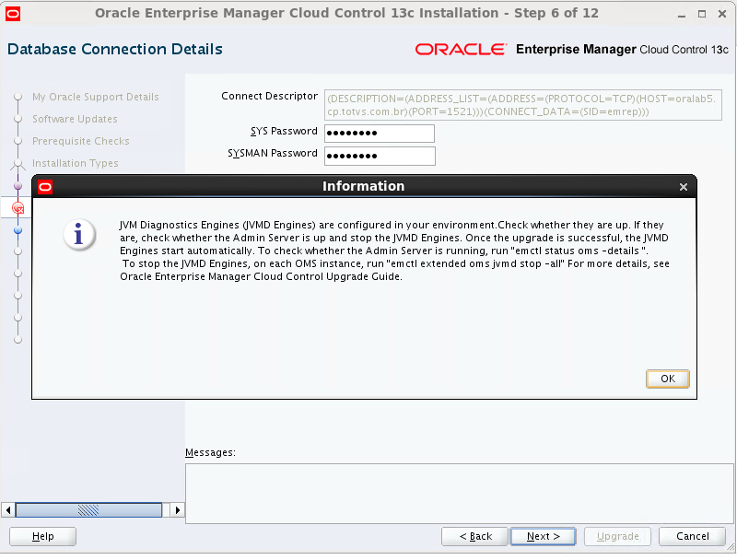Select Software Updates step
Screen dimensions: 737x560
pos(75,119)
